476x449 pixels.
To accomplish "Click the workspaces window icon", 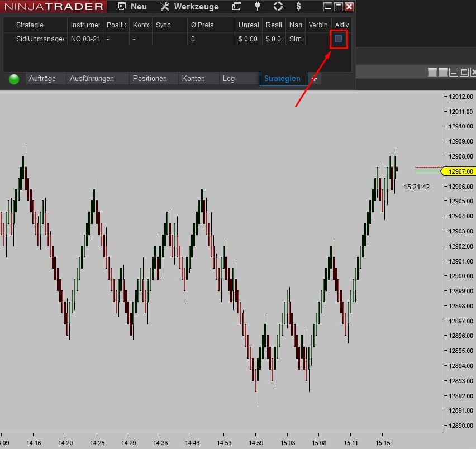I will (237, 7).
